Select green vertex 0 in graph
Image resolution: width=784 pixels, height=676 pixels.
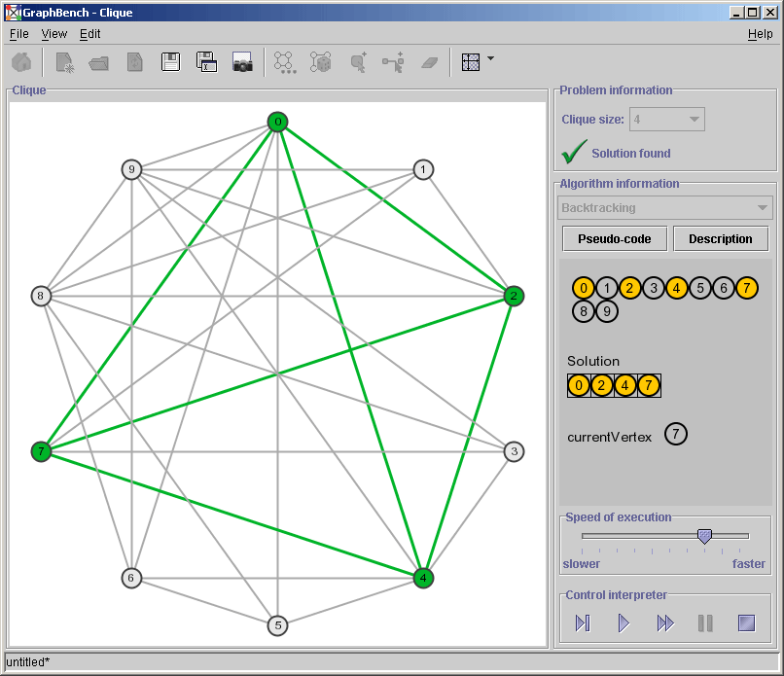pyautogui.click(x=277, y=122)
